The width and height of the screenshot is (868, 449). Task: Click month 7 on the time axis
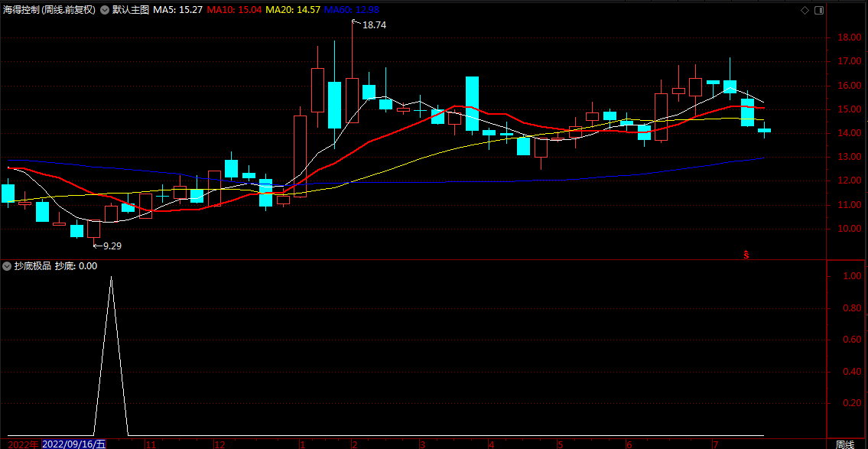(x=715, y=444)
